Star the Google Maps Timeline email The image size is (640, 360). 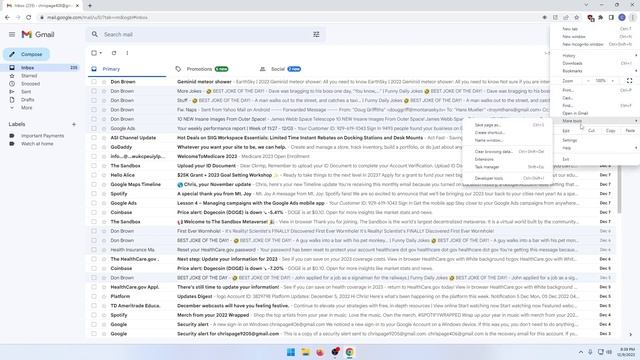(x=104, y=184)
